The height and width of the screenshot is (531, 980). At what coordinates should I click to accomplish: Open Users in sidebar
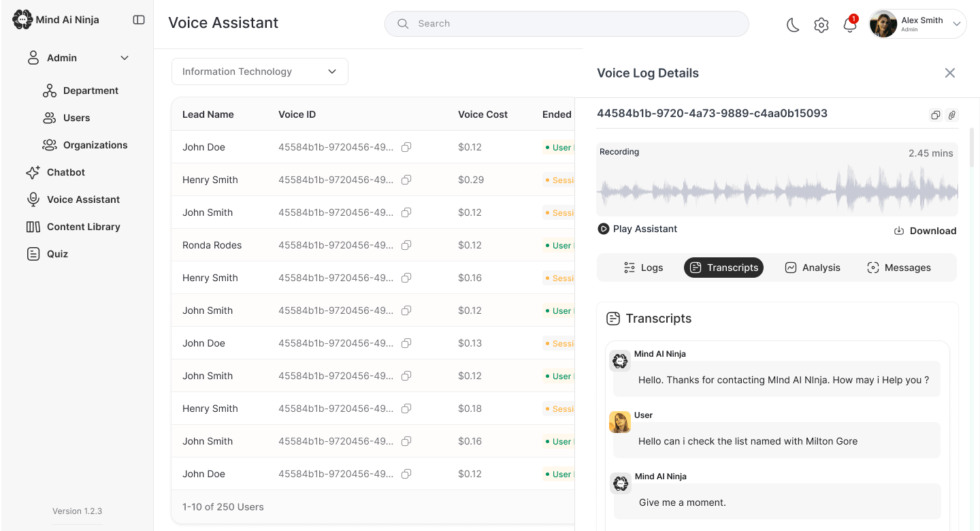click(67, 118)
